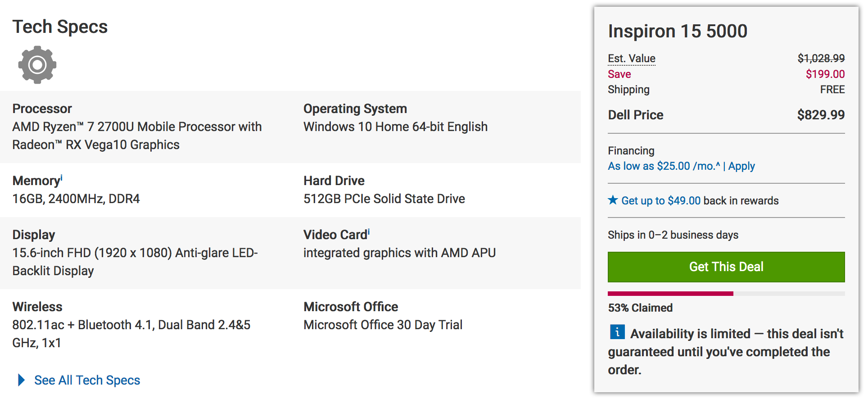
Task: Click the Get This Deal button
Action: tap(726, 267)
